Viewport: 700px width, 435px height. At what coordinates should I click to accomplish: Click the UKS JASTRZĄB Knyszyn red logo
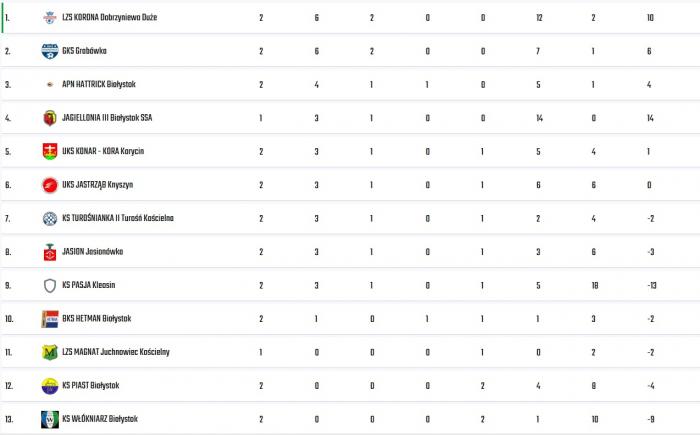(50, 185)
